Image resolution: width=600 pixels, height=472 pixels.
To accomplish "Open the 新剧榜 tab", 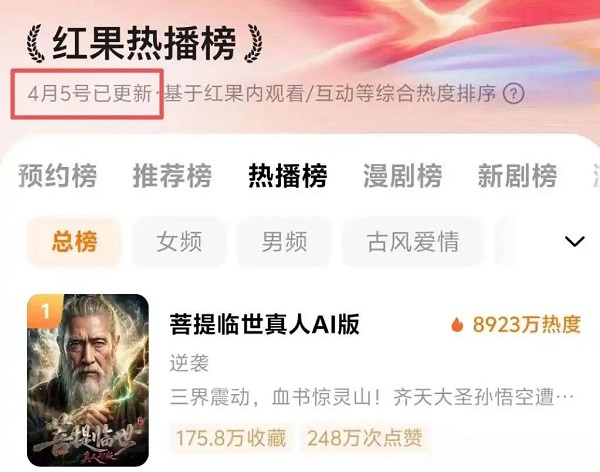I will tap(517, 176).
